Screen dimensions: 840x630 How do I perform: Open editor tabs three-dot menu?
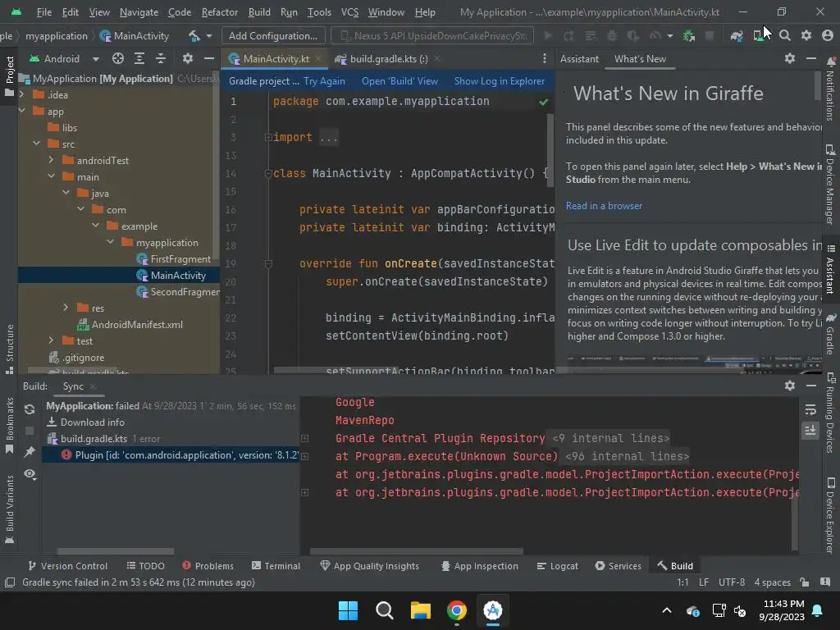point(545,58)
